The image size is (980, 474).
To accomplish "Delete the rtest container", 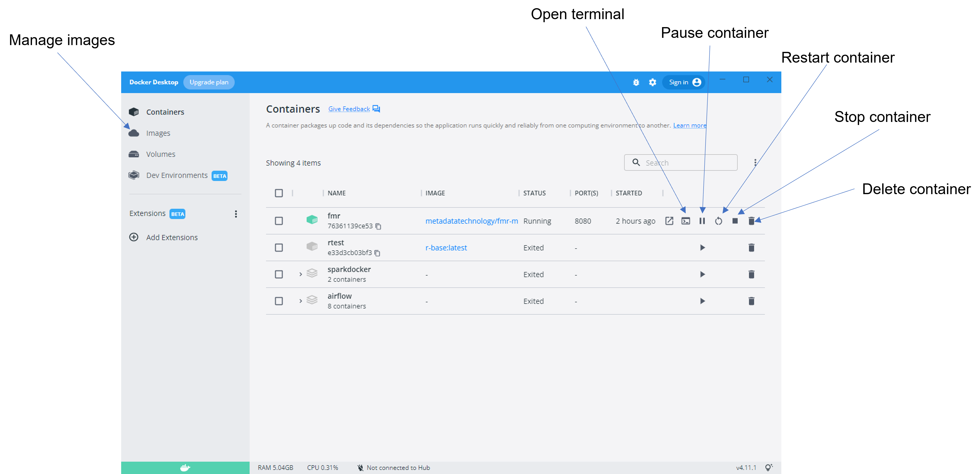I will [751, 247].
